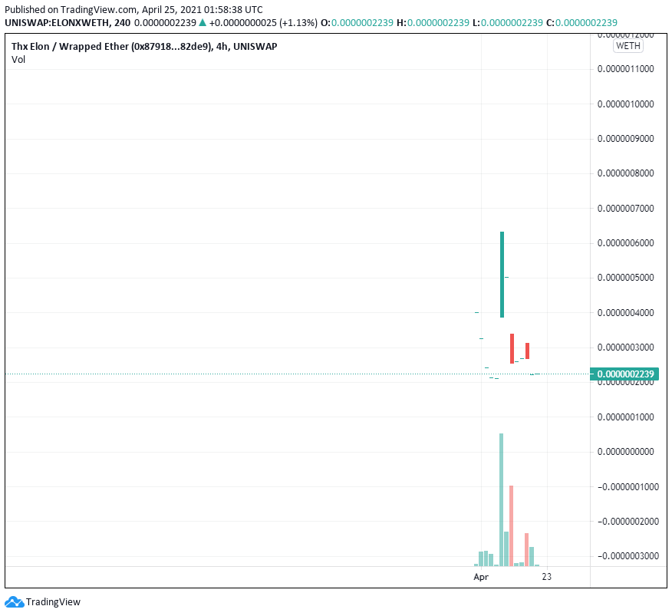Click the green up-triangle change indicator
The height and width of the screenshot is (616, 672).
coord(203,23)
